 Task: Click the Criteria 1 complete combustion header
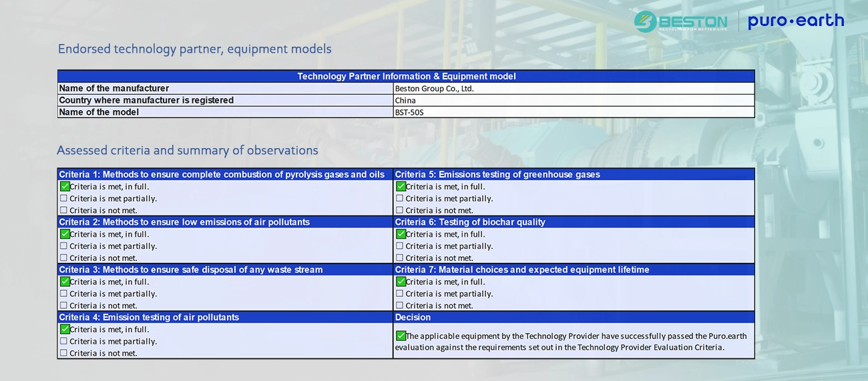coord(226,174)
